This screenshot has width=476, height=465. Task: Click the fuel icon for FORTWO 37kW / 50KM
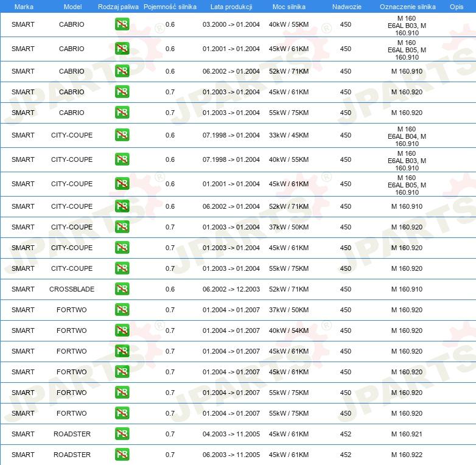point(122,310)
